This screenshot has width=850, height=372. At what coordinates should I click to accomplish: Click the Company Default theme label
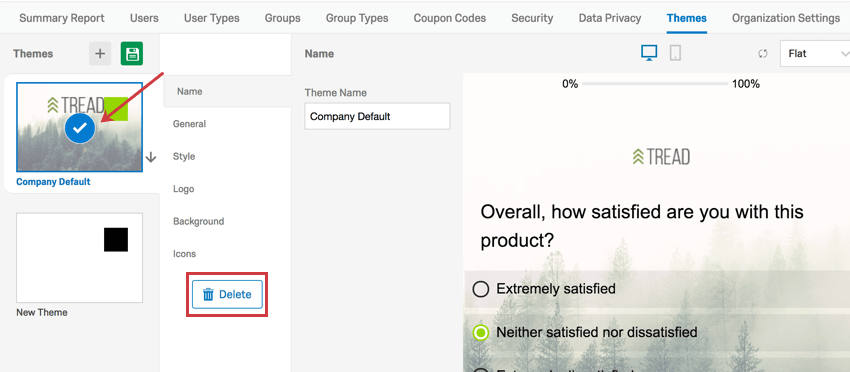[x=53, y=182]
